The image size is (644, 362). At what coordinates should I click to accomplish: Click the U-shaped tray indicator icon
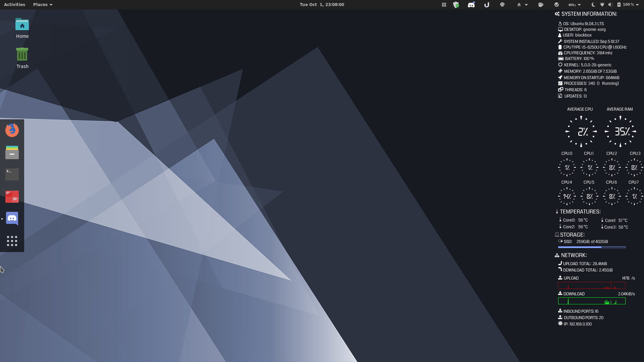(x=487, y=5)
